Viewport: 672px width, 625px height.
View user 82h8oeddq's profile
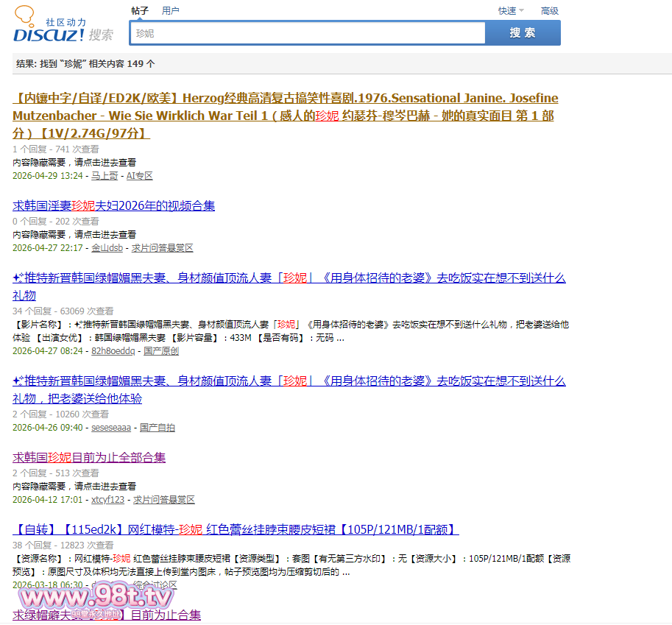113,350
